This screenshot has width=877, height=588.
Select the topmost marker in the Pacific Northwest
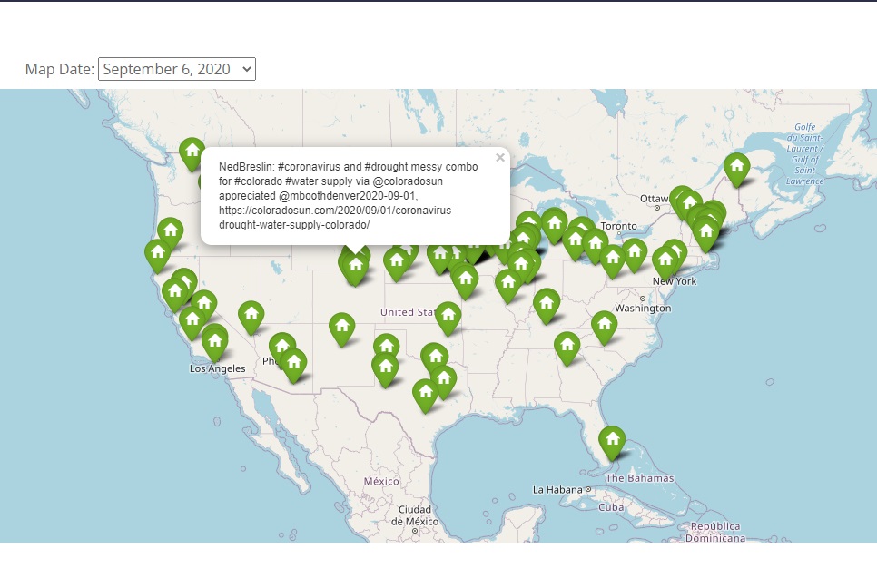(192, 152)
